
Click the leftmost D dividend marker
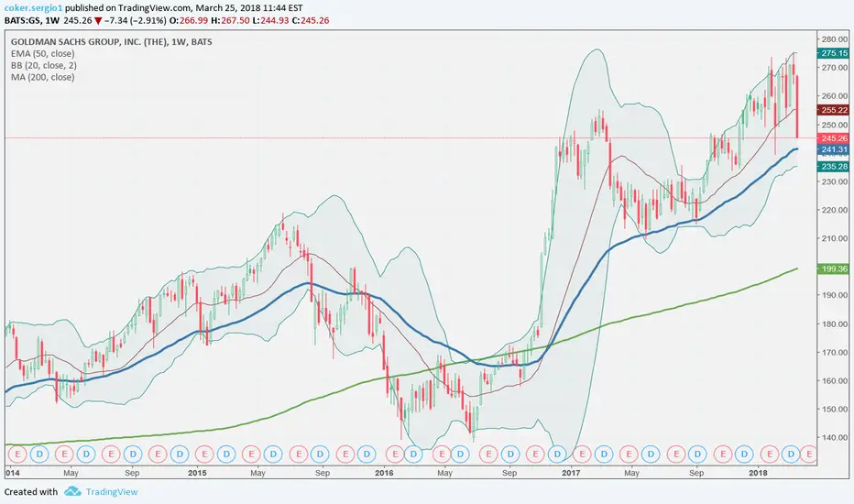click(39, 454)
